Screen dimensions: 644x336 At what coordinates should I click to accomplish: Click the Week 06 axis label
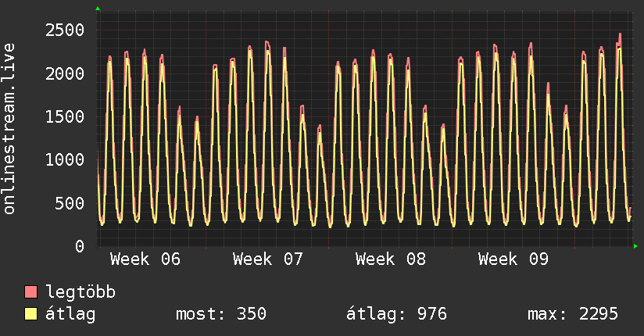click(x=145, y=259)
